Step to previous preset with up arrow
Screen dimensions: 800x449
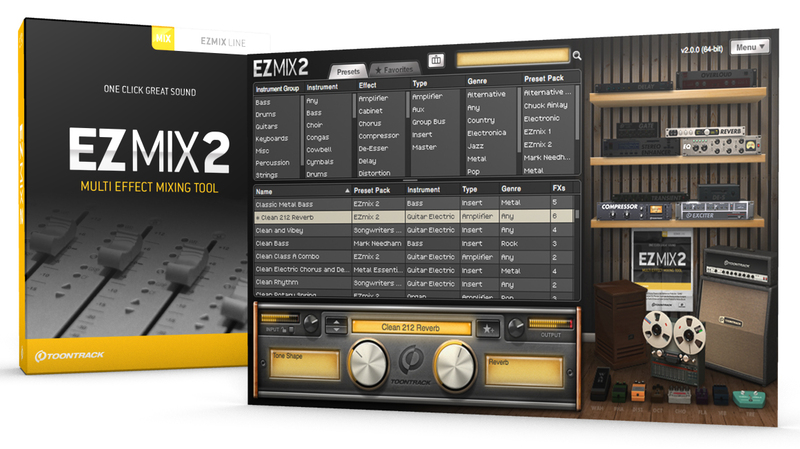point(336,322)
